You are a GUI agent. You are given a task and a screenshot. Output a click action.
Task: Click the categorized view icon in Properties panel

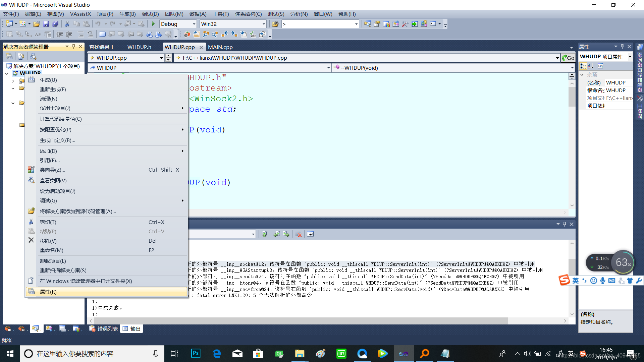coord(583,66)
